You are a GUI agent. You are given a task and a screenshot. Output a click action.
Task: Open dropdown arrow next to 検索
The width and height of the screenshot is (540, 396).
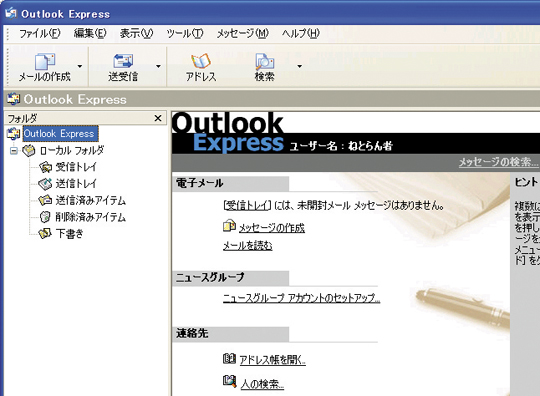[300, 66]
